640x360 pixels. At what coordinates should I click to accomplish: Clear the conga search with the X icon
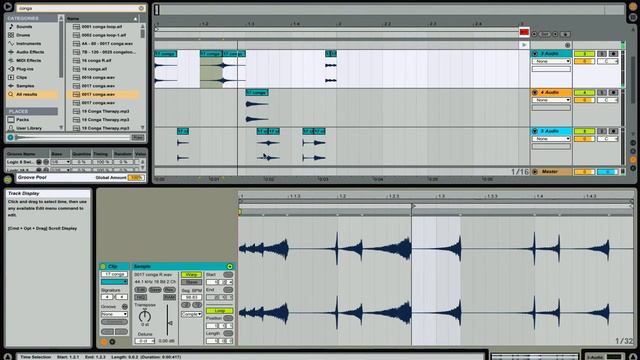(x=141, y=8)
